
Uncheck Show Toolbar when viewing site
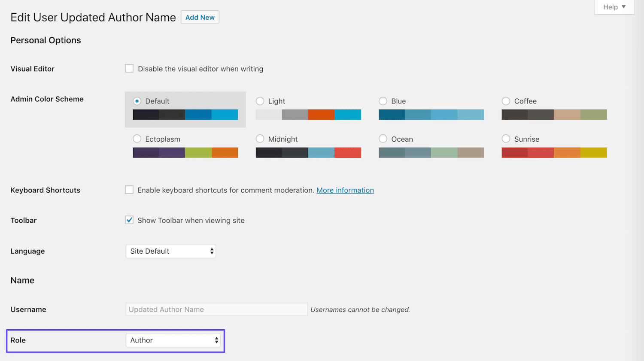(129, 220)
